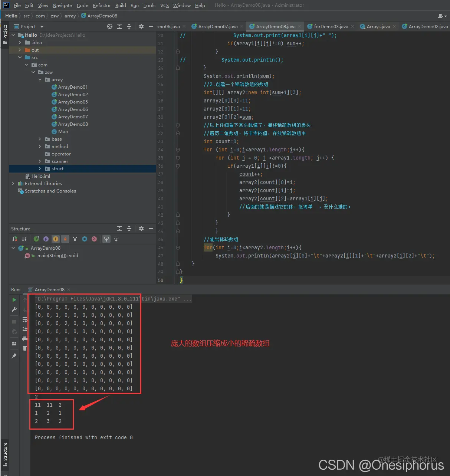Rerun ArrayDemo08 with the green play icon

click(14, 300)
